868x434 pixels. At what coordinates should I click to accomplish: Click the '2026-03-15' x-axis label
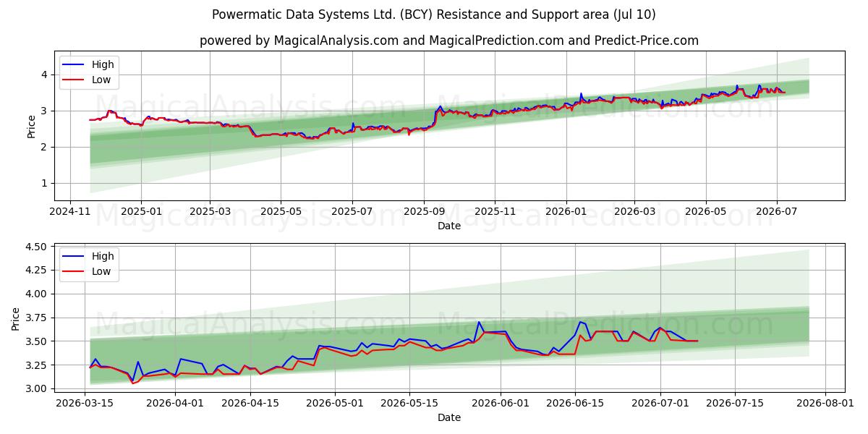[x=85, y=404]
